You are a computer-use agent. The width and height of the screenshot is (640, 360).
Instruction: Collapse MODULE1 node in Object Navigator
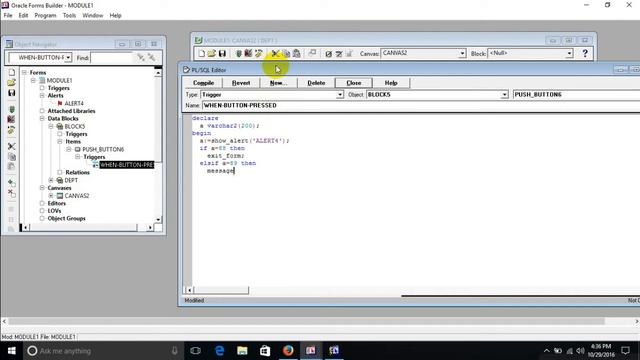[33, 80]
